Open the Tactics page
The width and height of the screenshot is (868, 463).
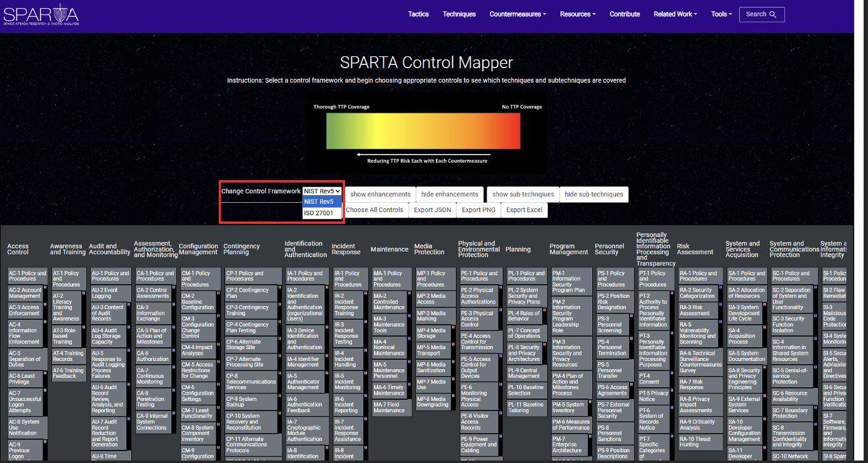point(418,14)
